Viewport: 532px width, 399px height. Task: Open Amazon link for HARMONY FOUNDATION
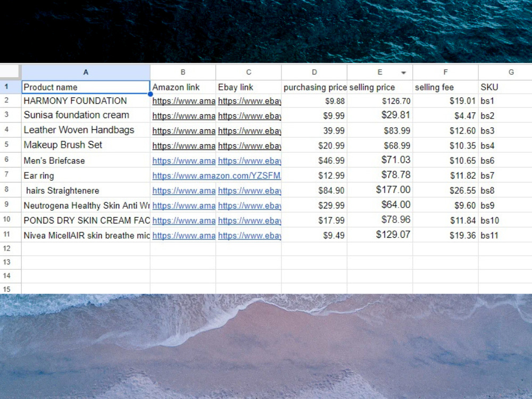tap(184, 101)
